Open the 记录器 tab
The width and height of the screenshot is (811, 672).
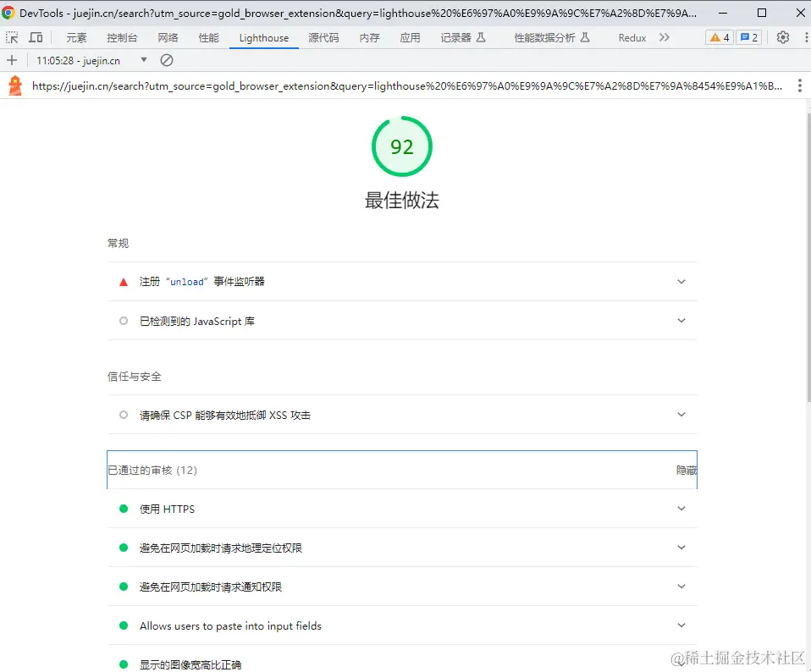point(463,38)
